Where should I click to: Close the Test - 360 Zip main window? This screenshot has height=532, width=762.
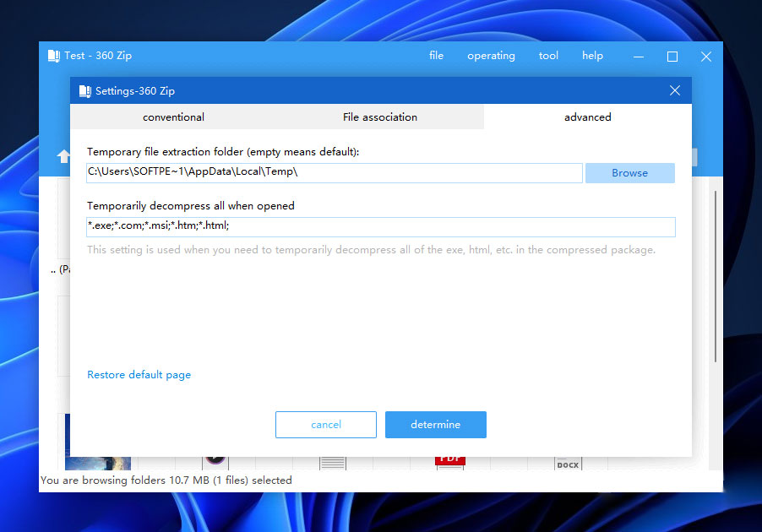[706, 57]
